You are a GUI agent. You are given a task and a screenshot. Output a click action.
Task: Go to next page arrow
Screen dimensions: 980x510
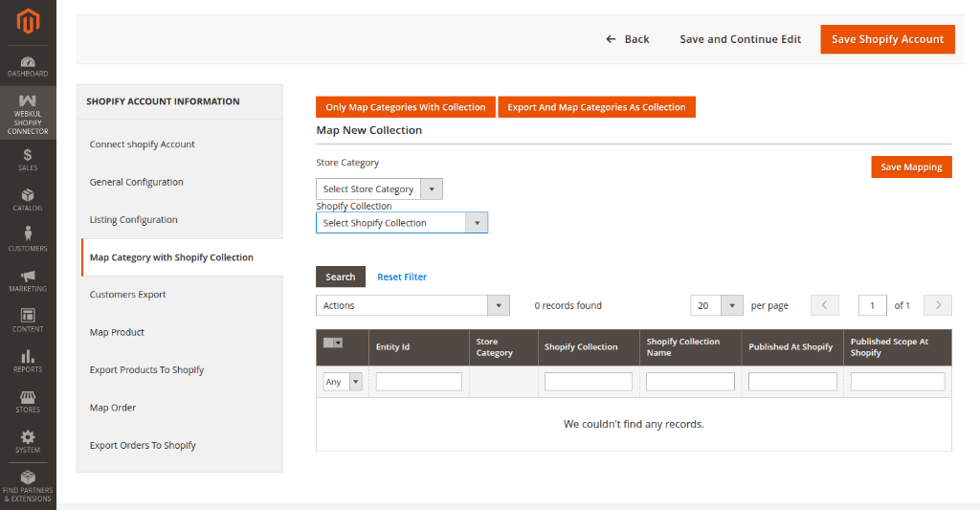pyautogui.click(x=938, y=305)
